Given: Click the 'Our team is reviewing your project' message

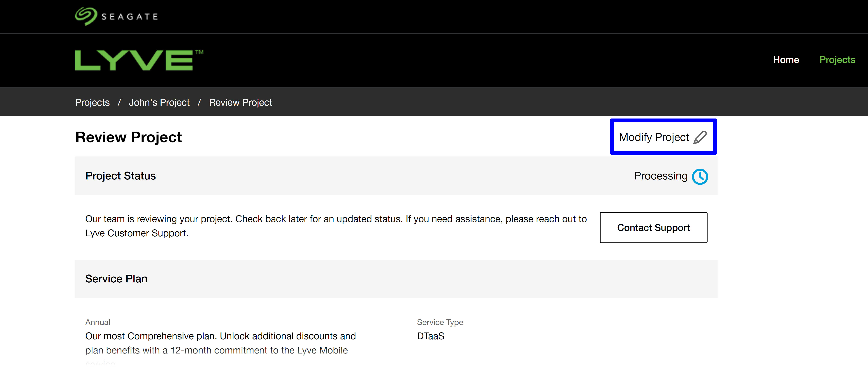Looking at the screenshot, I should click(x=336, y=226).
